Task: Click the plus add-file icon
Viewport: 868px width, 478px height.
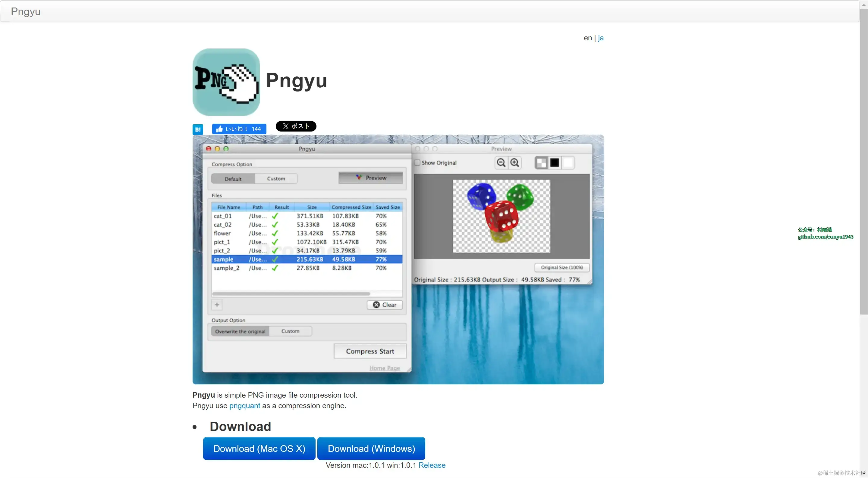Action: (x=217, y=305)
